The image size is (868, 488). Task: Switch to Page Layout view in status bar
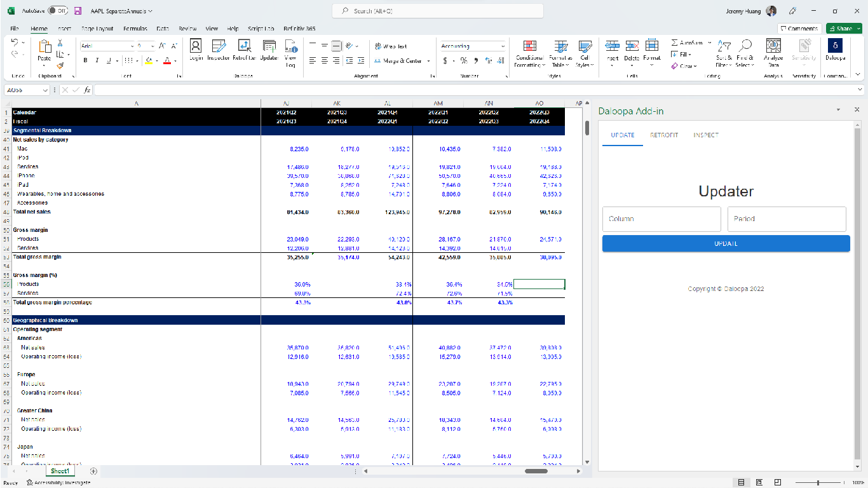click(x=759, y=483)
